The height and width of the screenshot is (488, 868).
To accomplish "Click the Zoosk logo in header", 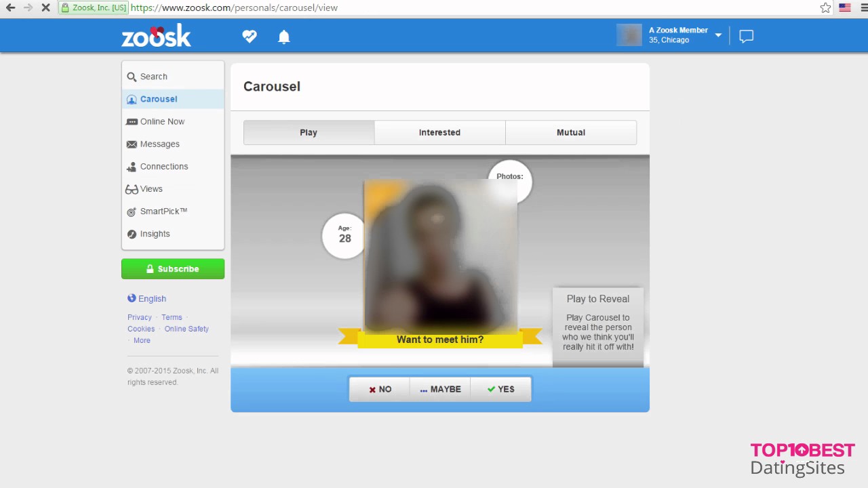I will tap(156, 36).
